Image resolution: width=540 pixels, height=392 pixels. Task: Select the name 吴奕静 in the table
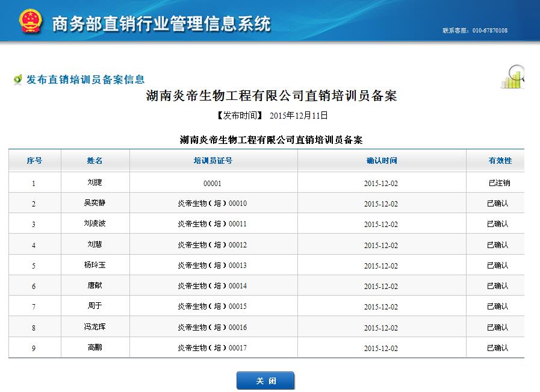click(x=95, y=203)
